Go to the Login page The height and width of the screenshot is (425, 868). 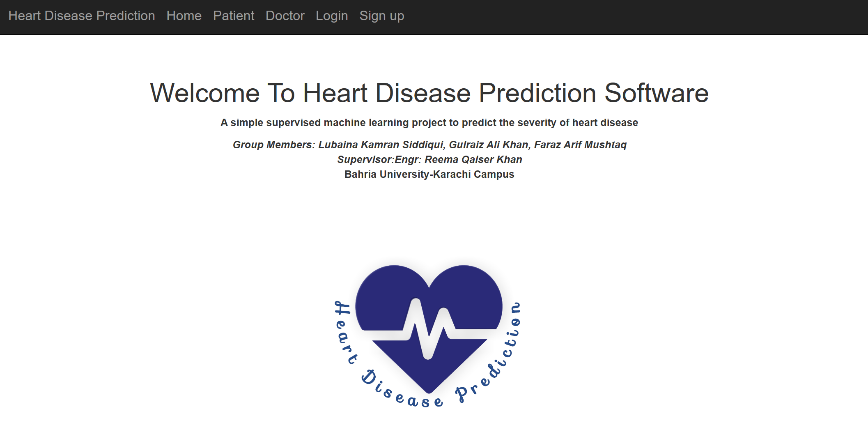coord(332,16)
